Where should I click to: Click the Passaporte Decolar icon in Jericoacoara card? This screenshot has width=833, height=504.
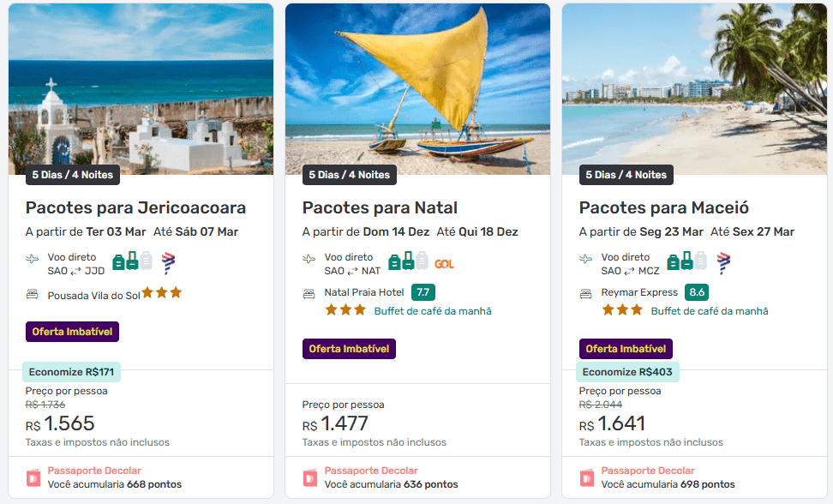[x=33, y=477]
